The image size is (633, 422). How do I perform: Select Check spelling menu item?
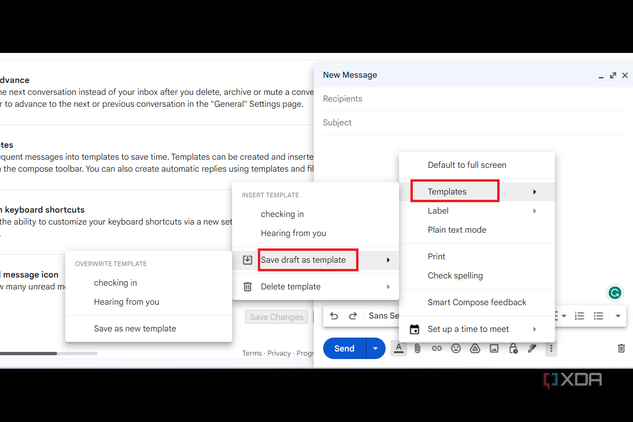[477, 275]
